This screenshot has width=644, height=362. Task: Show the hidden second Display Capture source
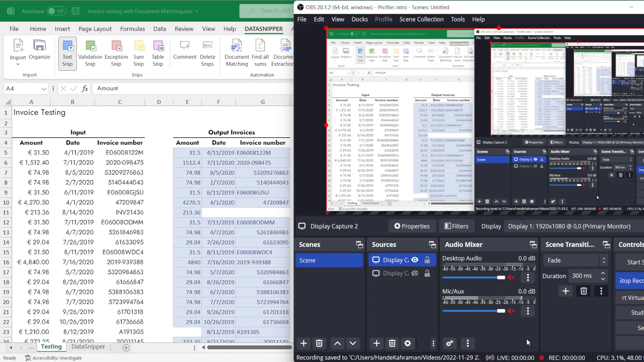(x=415, y=273)
